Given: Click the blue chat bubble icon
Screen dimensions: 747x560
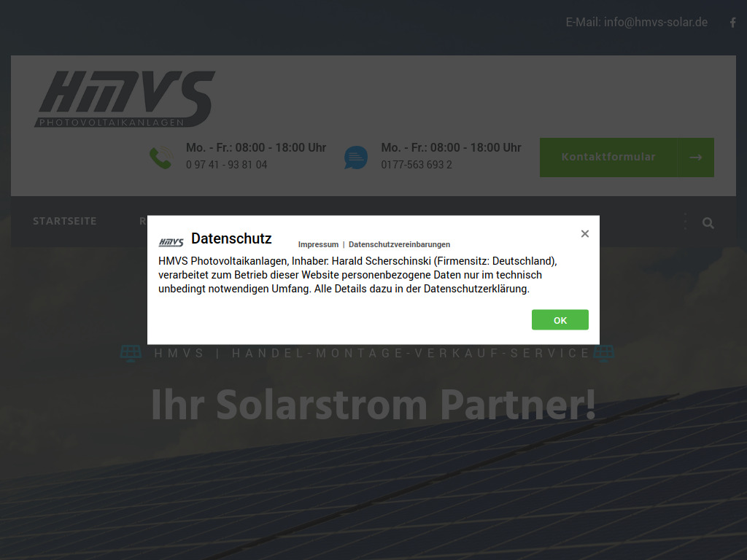Looking at the screenshot, I should point(356,157).
